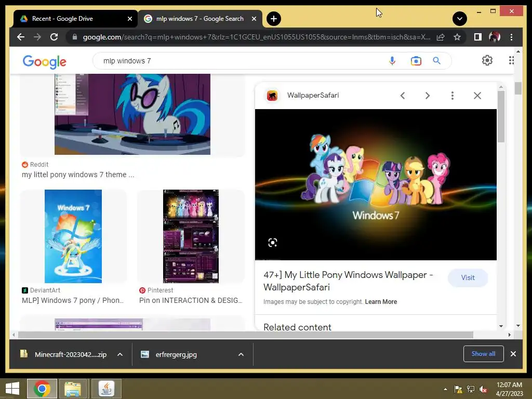Open a new browser tab
This screenshot has height=399, width=532.
coord(274,19)
